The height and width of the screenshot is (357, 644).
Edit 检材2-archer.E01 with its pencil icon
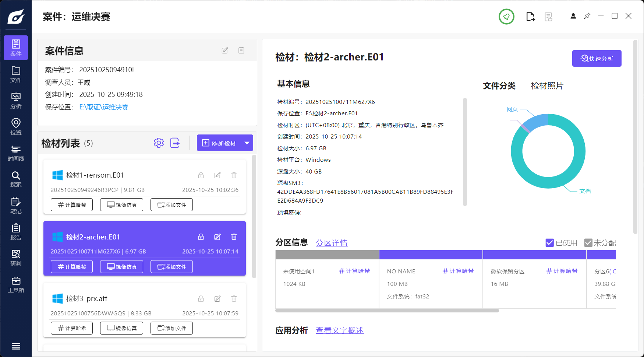(217, 237)
